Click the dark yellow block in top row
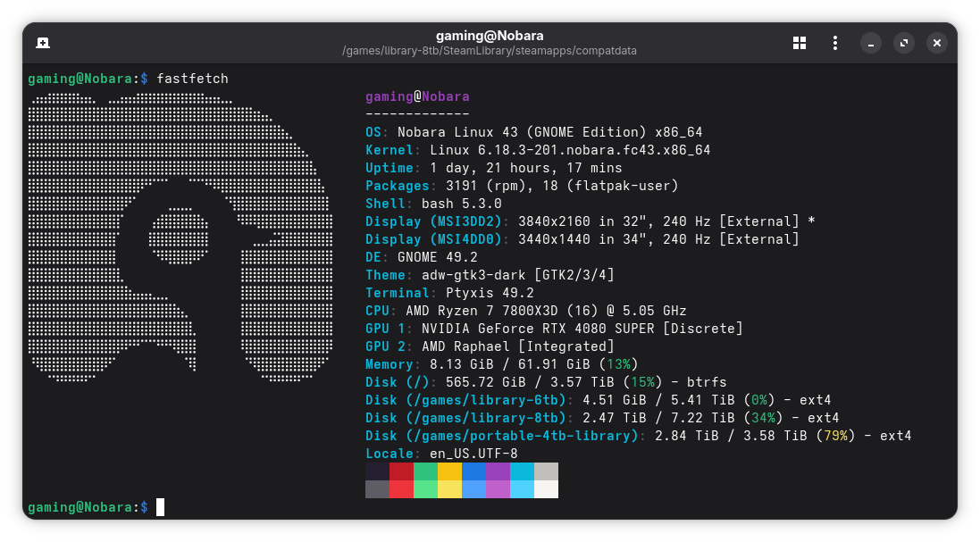Image resolution: width=980 pixels, height=542 pixels. 449,471
